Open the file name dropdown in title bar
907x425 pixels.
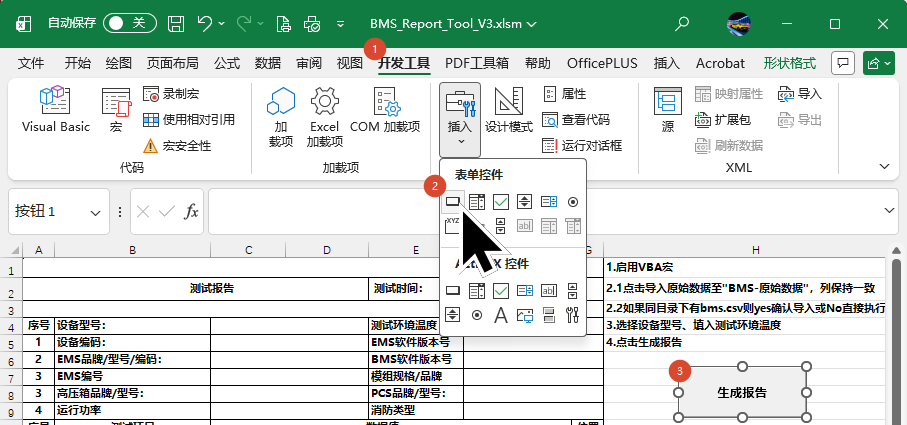(x=530, y=22)
